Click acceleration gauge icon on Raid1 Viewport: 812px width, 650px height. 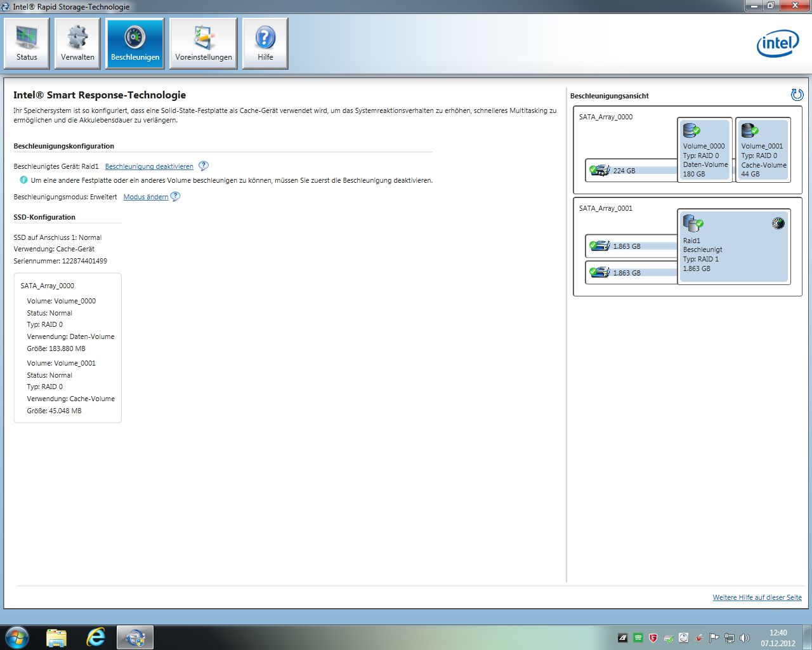click(778, 223)
